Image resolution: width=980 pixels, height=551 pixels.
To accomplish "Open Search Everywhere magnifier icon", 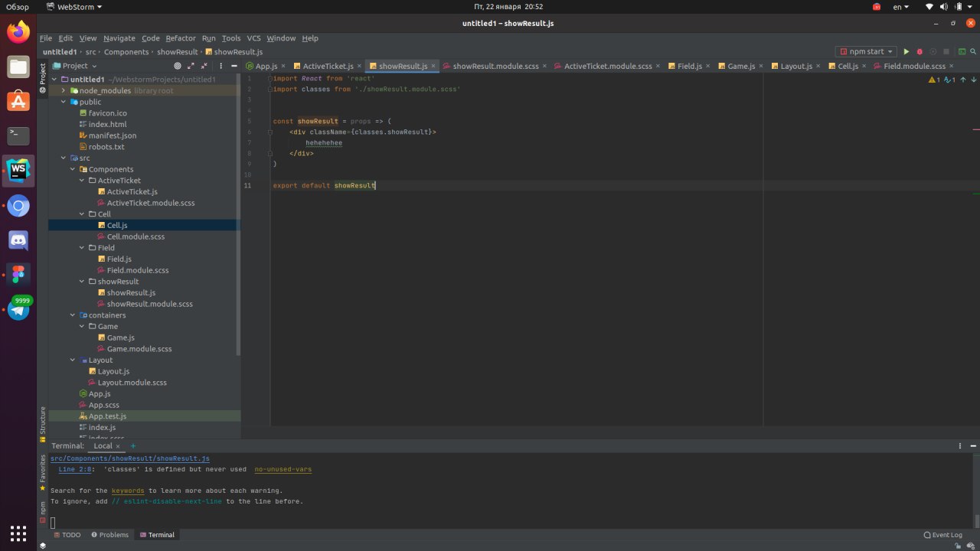I will click(972, 51).
